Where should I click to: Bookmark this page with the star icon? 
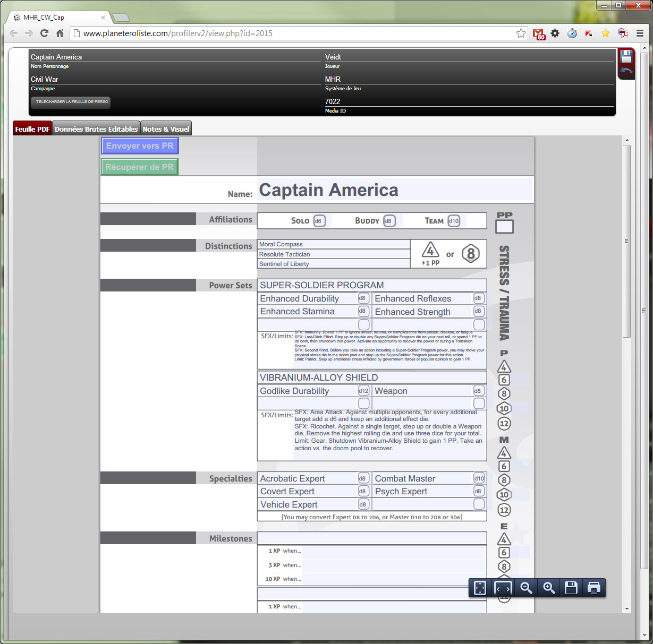pyautogui.click(x=521, y=33)
